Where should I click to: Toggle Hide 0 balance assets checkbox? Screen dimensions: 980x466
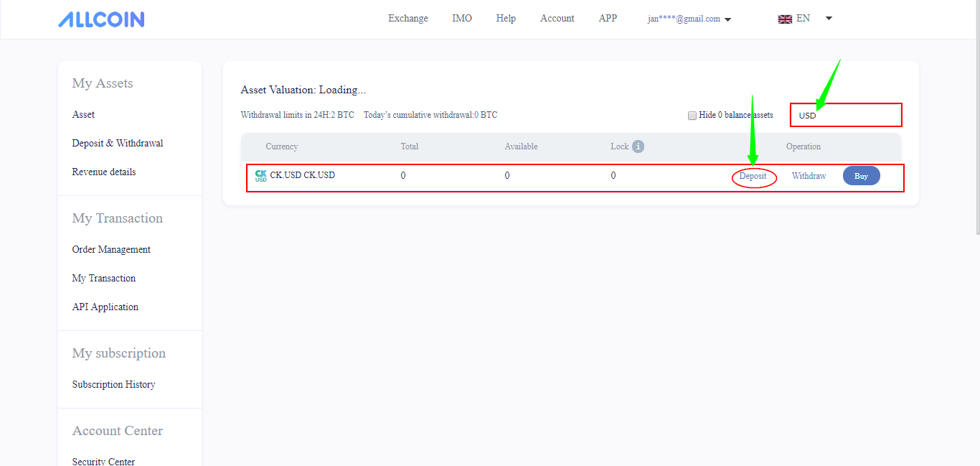click(692, 116)
